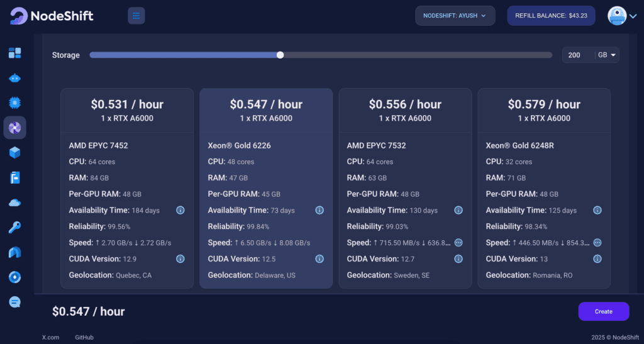Open the dashboard grid icon in sidebar
Image resolution: width=644 pixels, height=344 pixels.
click(x=14, y=53)
